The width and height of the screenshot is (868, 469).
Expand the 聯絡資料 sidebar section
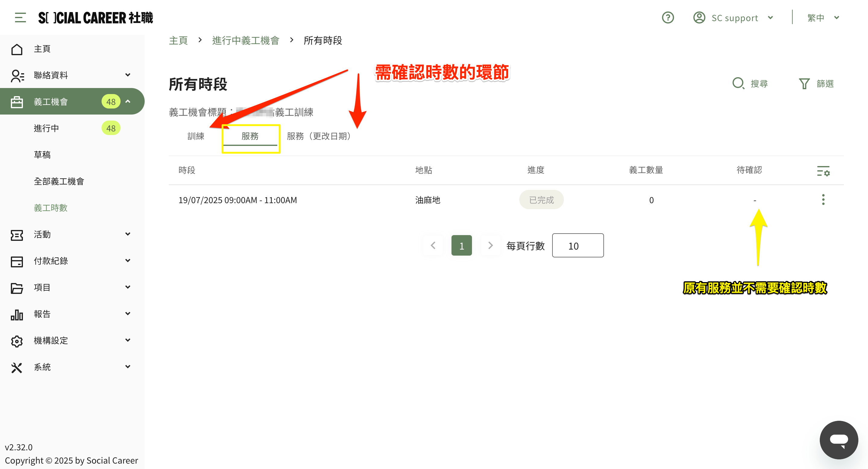click(x=128, y=75)
